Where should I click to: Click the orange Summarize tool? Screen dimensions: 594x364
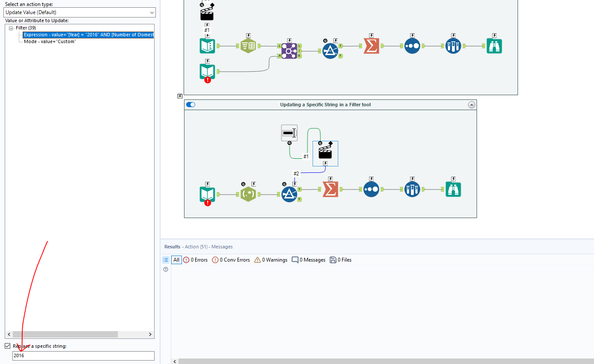click(x=371, y=46)
